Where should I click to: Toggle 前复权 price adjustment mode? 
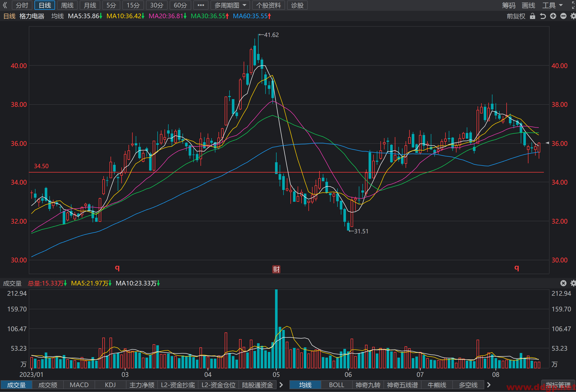[x=516, y=16]
